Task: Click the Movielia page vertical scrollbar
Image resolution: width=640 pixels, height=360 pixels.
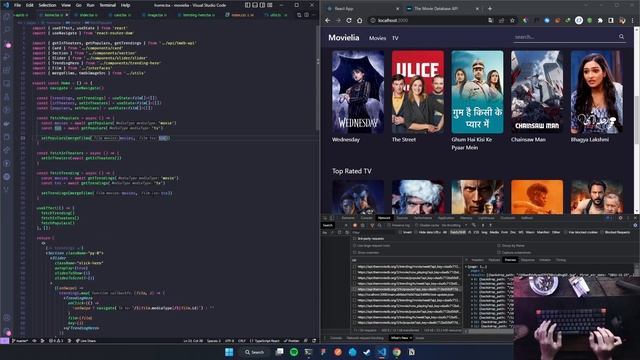Action: pos(637,120)
